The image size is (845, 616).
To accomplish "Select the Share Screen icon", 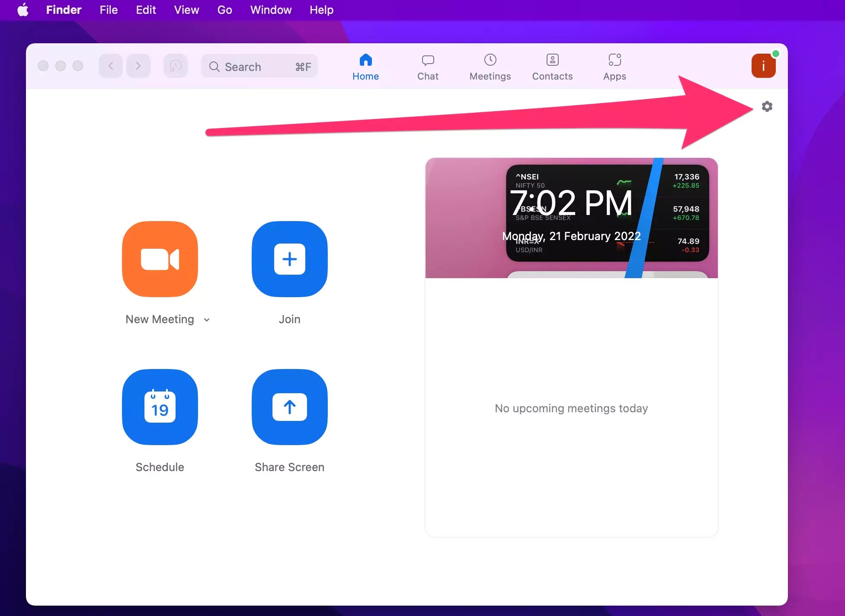I will [289, 407].
